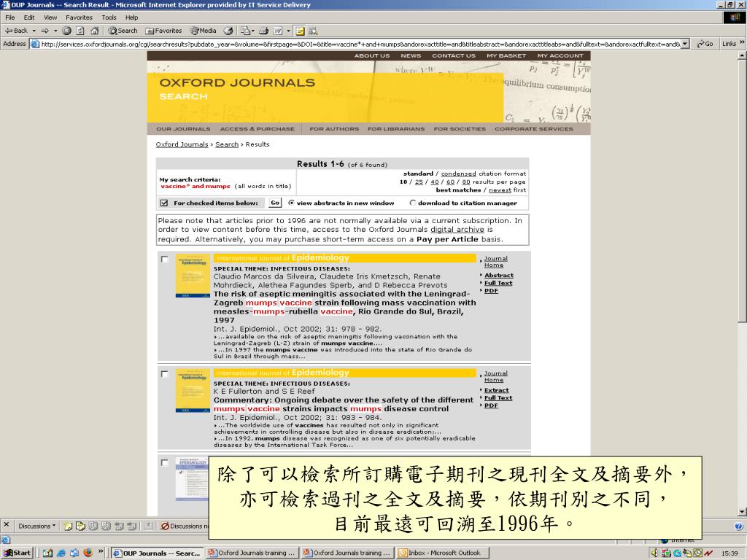Open the Edit menu
The width and height of the screenshot is (747, 560).
(x=29, y=17)
